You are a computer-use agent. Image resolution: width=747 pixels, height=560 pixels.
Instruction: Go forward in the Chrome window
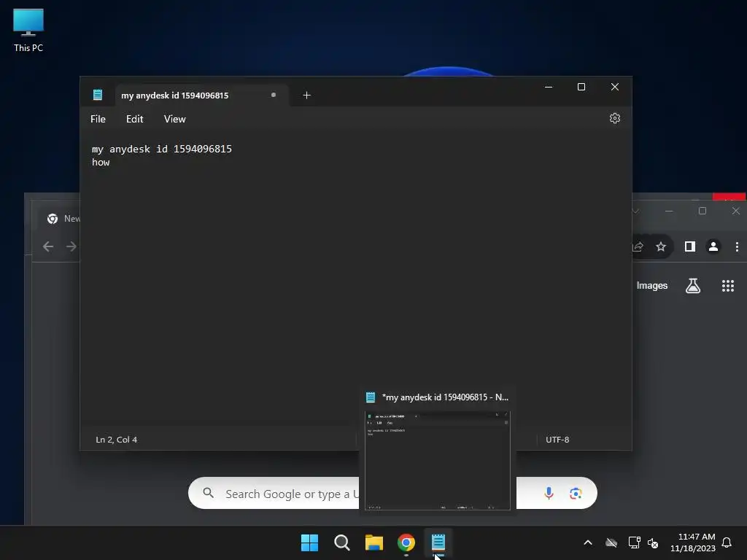pyautogui.click(x=71, y=246)
